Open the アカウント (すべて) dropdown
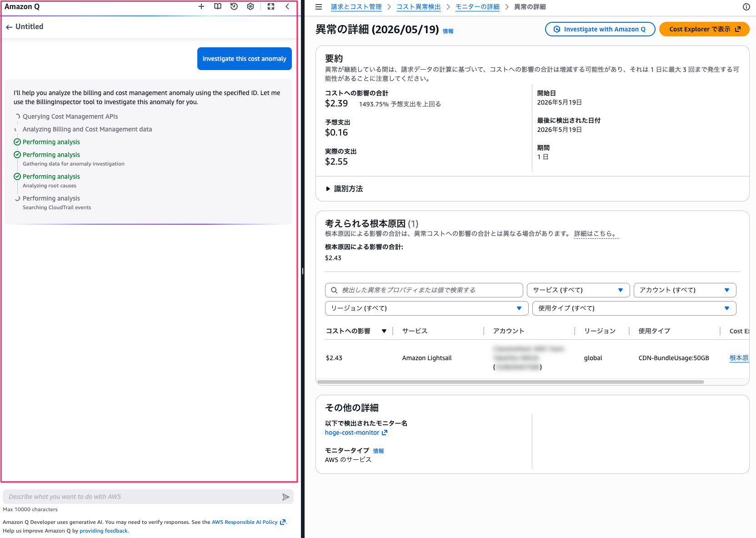The height and width of the screenshot is (538, 756). pos(685,290)
